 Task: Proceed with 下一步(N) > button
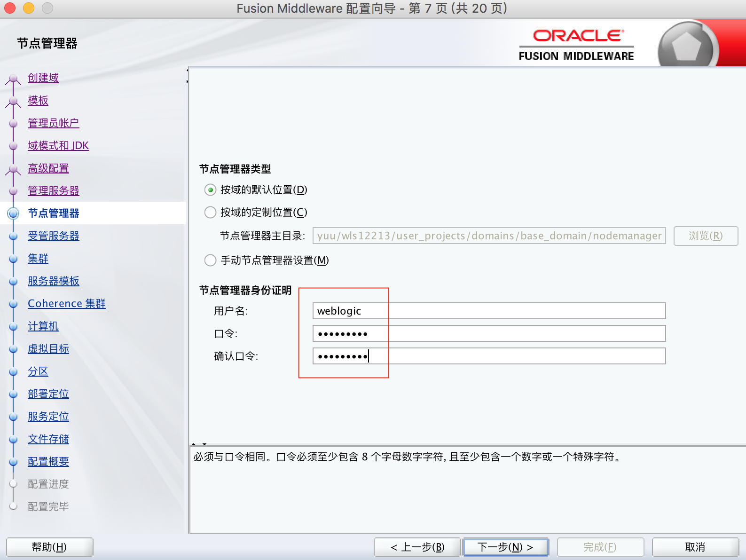click(x=505, y=547)
